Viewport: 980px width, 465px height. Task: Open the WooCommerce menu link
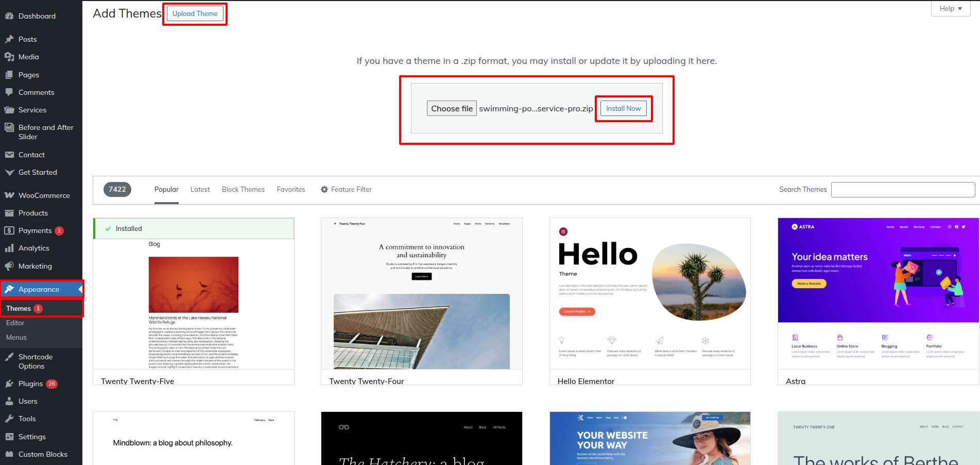tap(44, 195)
